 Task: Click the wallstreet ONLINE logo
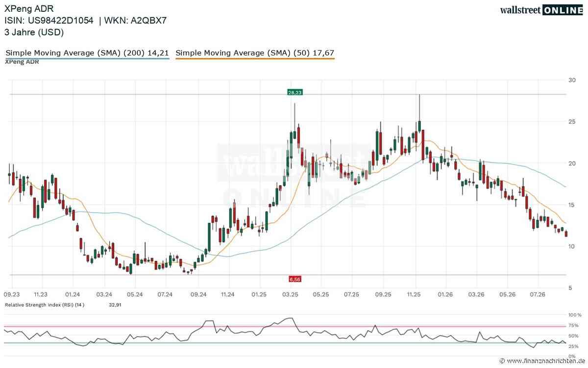[541, 10]
